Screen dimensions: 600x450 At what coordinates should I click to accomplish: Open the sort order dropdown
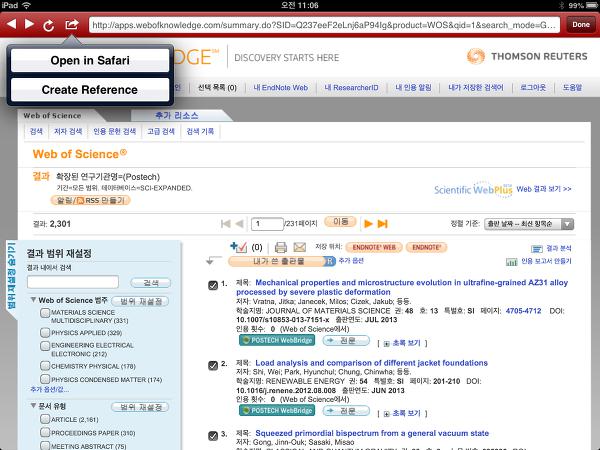529,224
